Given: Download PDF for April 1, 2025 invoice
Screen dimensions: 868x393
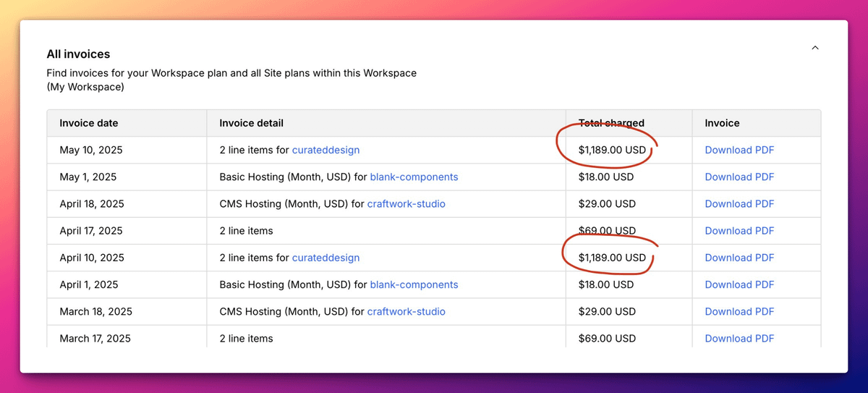Looking at the screenshot, I should click(x=739, y=284).
